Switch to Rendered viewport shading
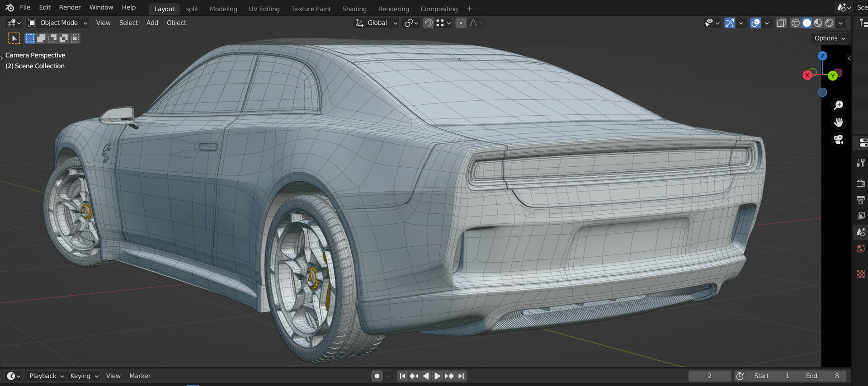The width and height of the screenshot is (868, 386). pyautogui.click(x=830, y=23)
